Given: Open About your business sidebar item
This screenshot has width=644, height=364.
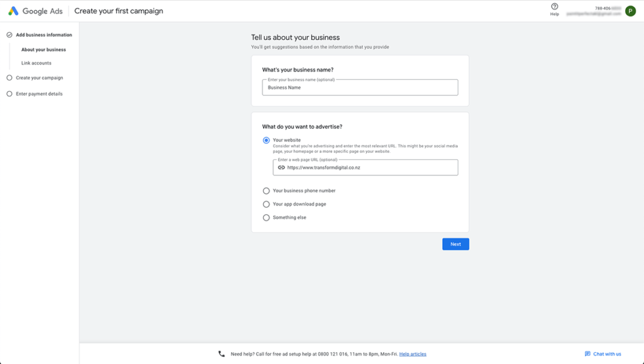Looking at the screenshot, I should (x=43, y=50).
